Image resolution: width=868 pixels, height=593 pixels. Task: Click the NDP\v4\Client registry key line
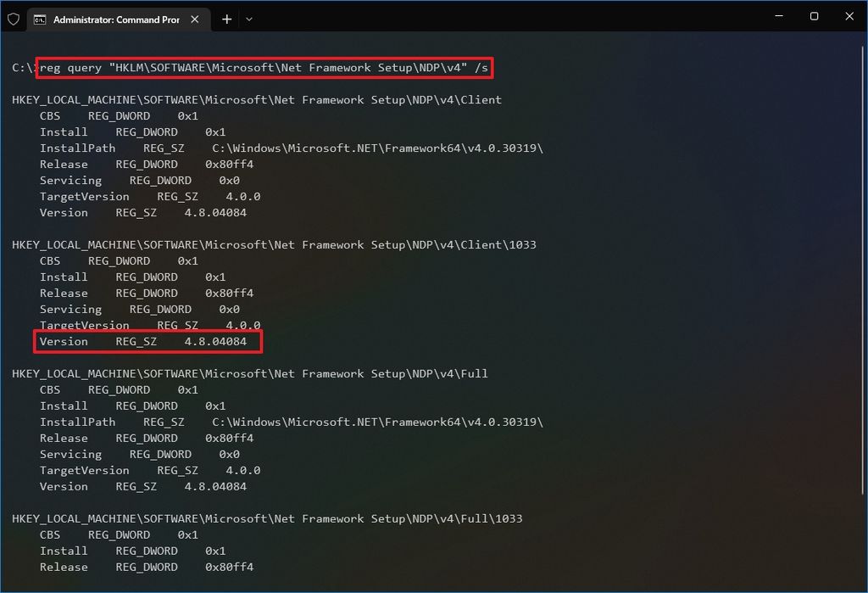(257, 100)
